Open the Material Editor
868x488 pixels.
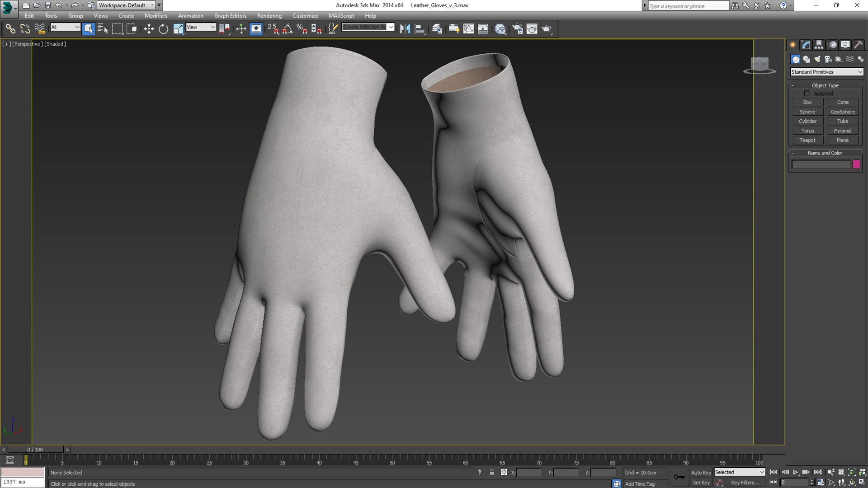(500, 29)
